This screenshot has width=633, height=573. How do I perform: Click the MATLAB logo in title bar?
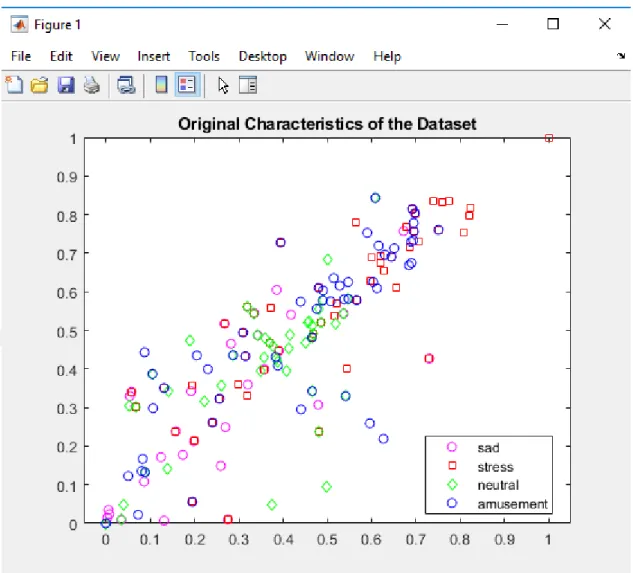[19, 25]
